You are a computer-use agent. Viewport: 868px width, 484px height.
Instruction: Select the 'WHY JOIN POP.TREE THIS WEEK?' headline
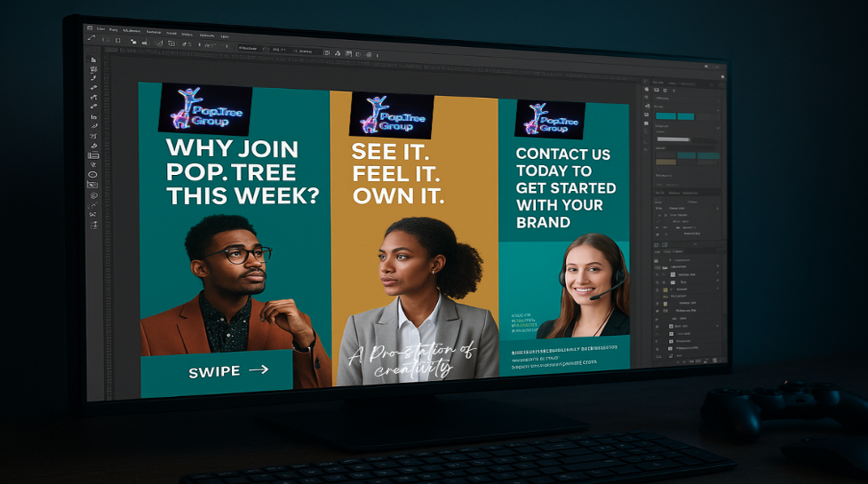click(x=242, y=172)
